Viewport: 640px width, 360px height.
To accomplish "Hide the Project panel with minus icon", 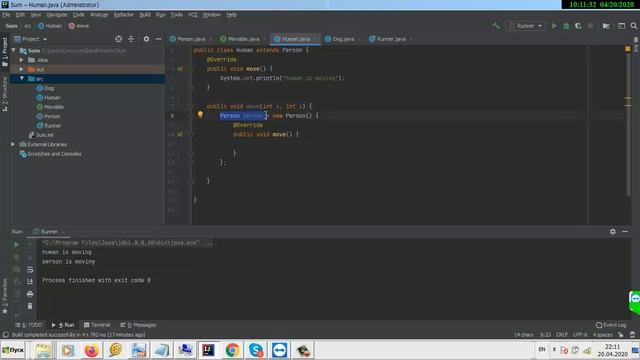I will (x=158, y=39).
